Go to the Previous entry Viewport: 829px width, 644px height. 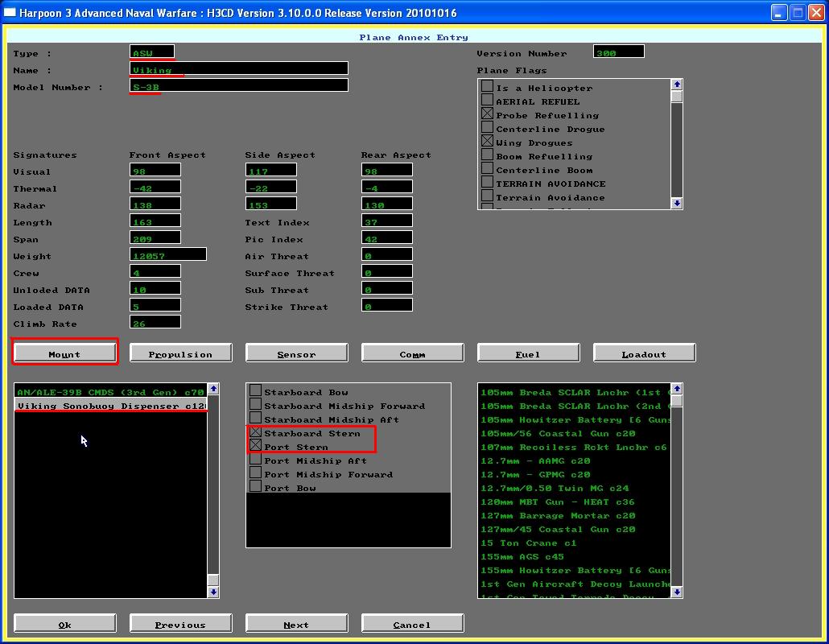coord(180,623)
